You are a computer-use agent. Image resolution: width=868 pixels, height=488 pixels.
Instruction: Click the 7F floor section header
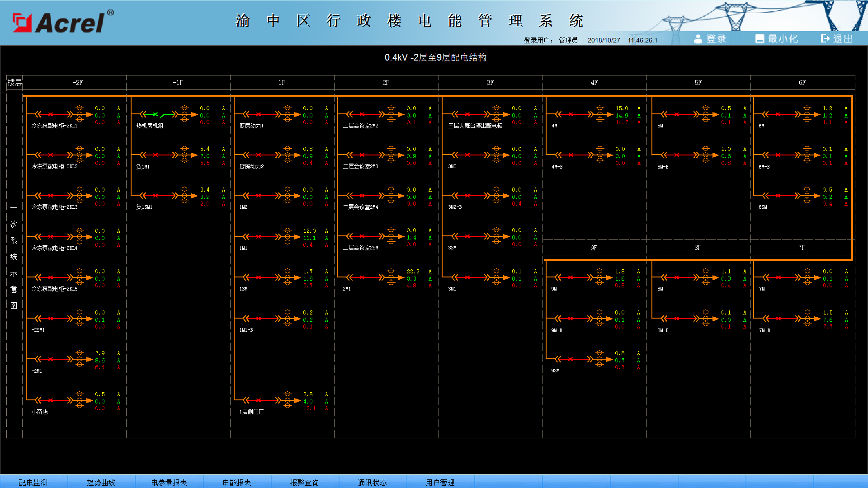coord(802,248)
